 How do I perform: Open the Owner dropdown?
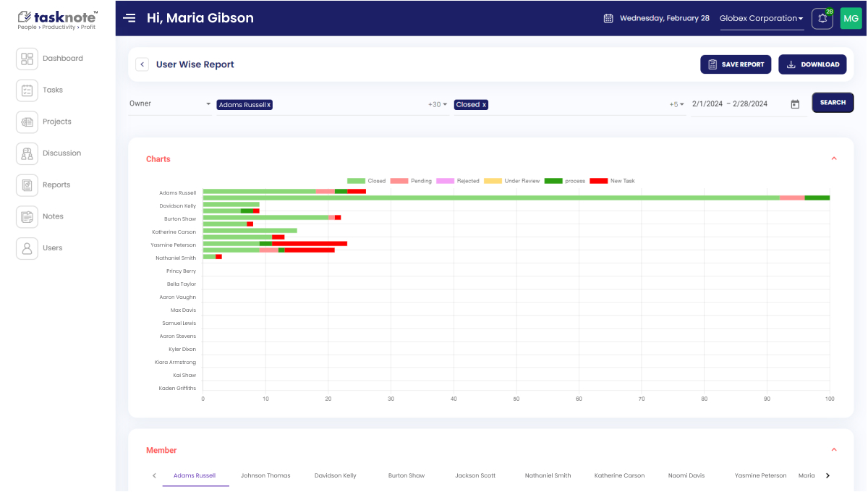170,104
